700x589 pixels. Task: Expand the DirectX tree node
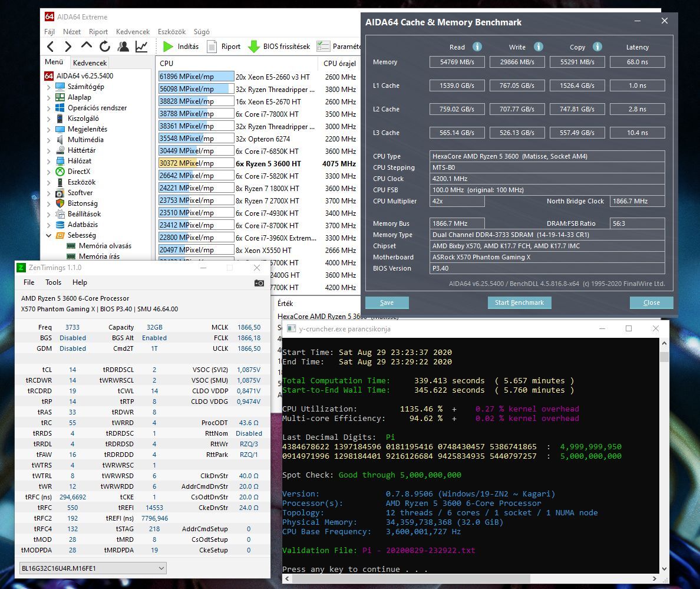tap(49, 172)
